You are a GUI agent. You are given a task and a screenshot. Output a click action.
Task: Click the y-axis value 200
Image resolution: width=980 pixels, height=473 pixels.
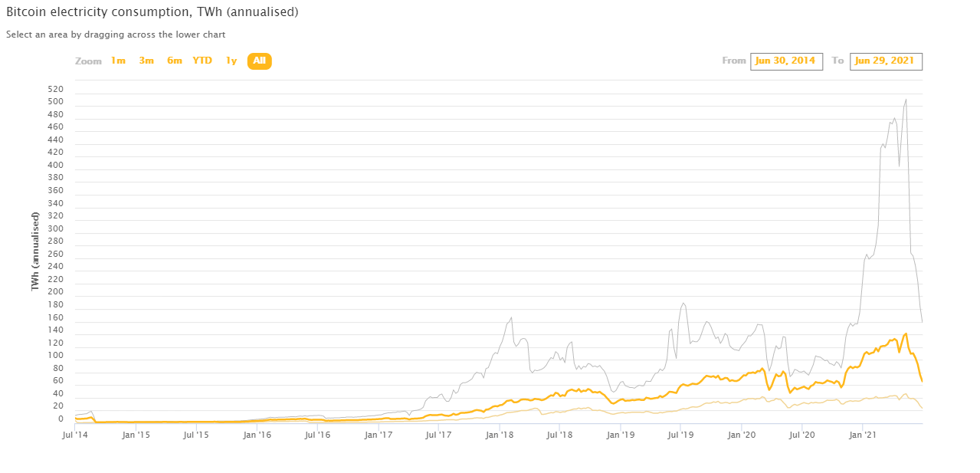click(56, 293)
